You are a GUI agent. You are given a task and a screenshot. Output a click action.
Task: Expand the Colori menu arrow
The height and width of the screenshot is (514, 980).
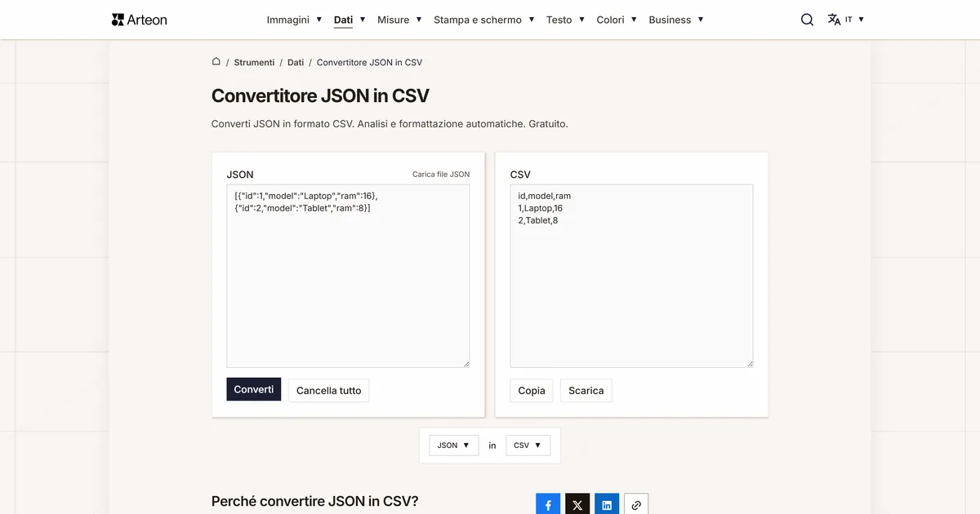(635, 20)
